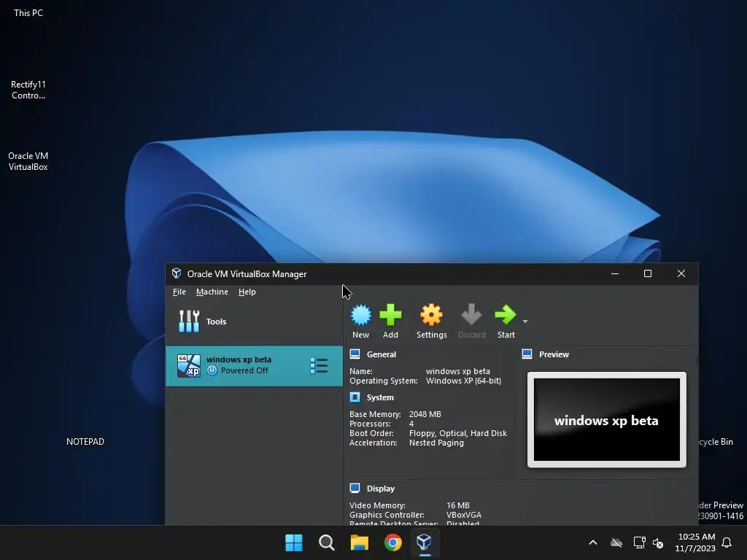Select the Tools item in sidebar

pyautogui.click(x=254, y=322)
